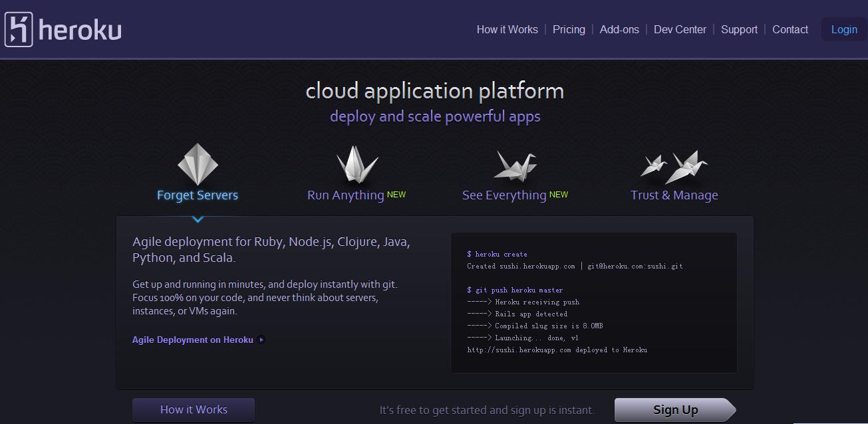This screenshot has height=424, width=868.
Task: Switch to Forget Servers tab label
Action: 198,195
